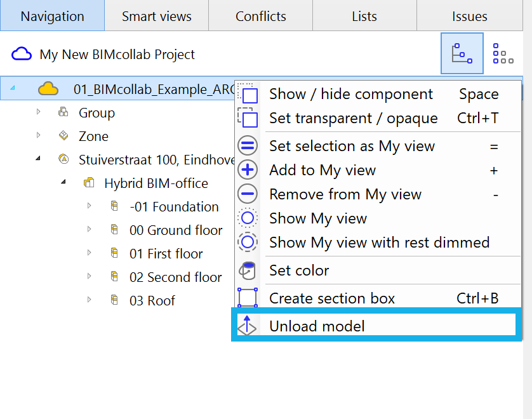Click the Group icon in tree
The image size is (532, 419).
63,112
